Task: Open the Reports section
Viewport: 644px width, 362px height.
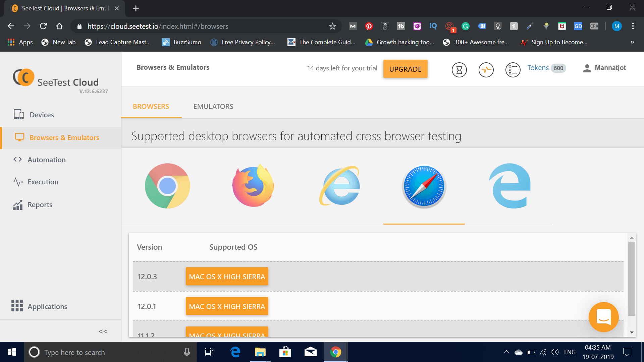Action: point(40,204)
